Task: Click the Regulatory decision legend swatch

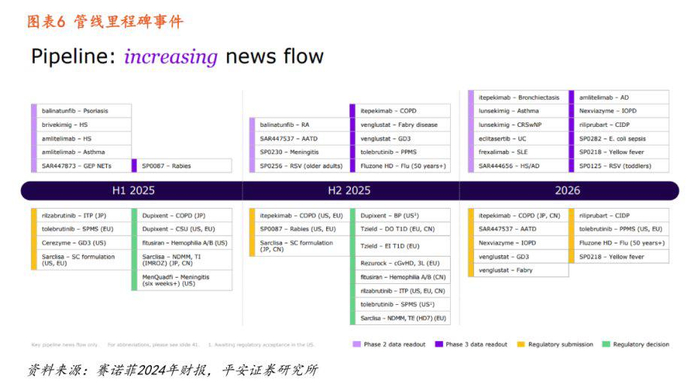Action: 606,344
